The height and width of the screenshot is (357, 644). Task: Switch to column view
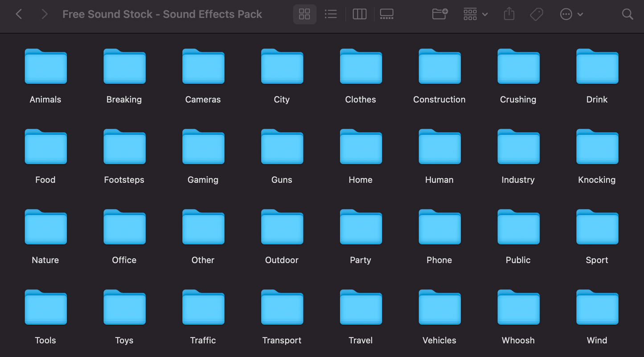pyautogui.click(x=359, y=14)
